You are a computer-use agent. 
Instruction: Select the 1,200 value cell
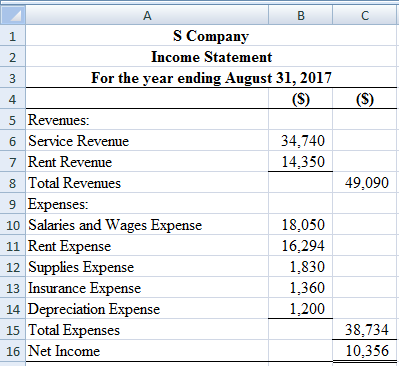coord(300,309)
